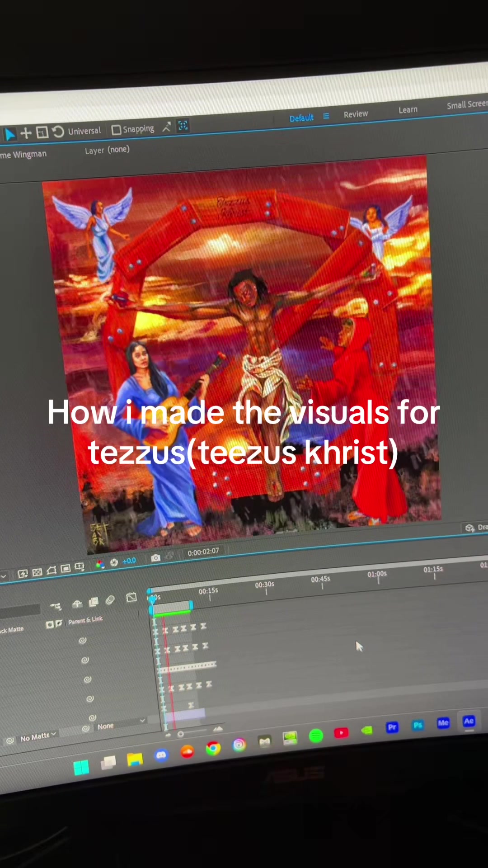The image size is (488, 868).
Task: Switch to the Learn workspace
Action: pyautogui.click(x=408, y=110)
